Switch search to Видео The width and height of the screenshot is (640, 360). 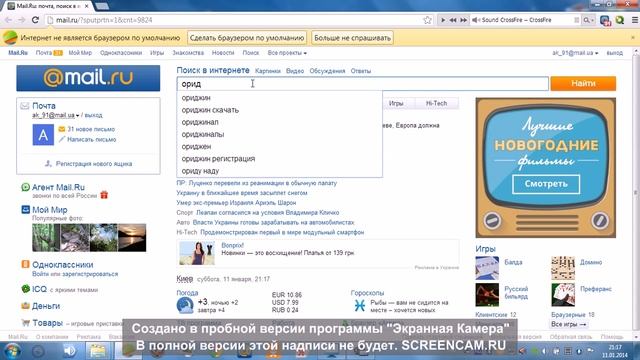coord(295,71)
